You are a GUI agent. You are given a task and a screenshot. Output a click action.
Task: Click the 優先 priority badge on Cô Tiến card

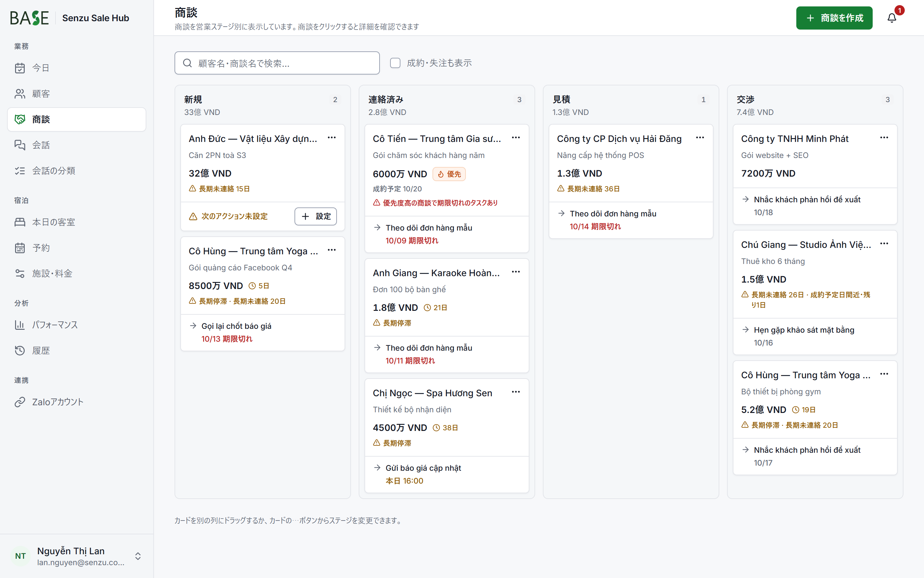click(x=449, y=174)
